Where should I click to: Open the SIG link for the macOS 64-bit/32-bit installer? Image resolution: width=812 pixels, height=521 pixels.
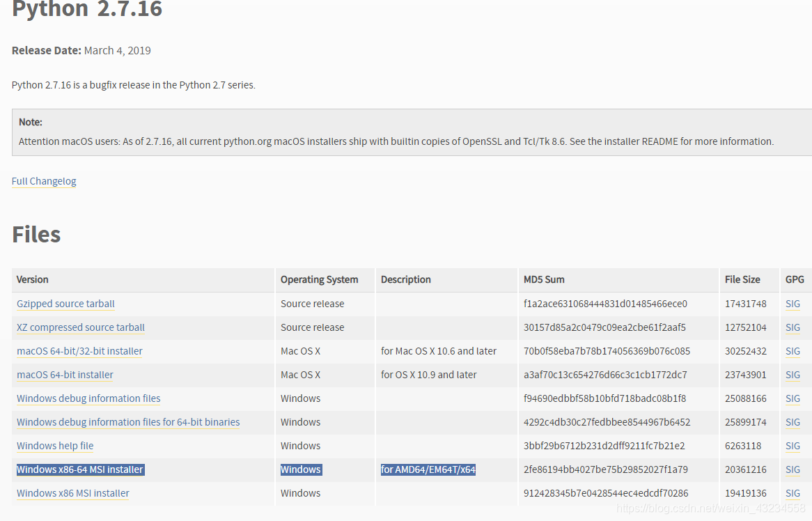pos(793,351)
